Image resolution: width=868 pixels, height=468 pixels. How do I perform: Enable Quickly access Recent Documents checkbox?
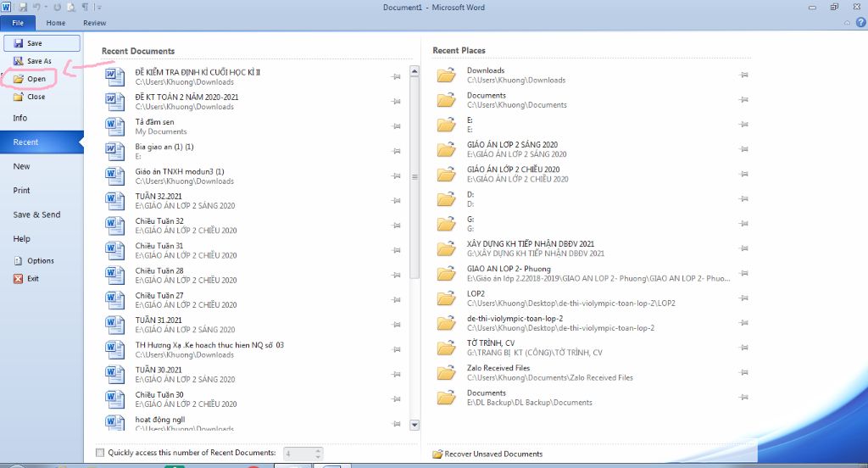[100, 453]
